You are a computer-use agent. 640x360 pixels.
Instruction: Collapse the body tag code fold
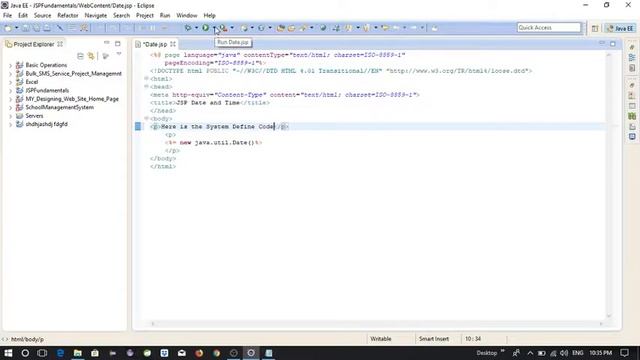(x=146, y=118)
